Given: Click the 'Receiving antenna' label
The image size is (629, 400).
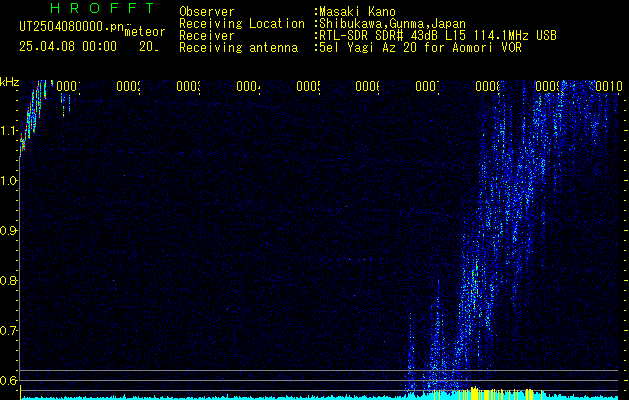Looking at the screenshot, I should coord(238,48).
